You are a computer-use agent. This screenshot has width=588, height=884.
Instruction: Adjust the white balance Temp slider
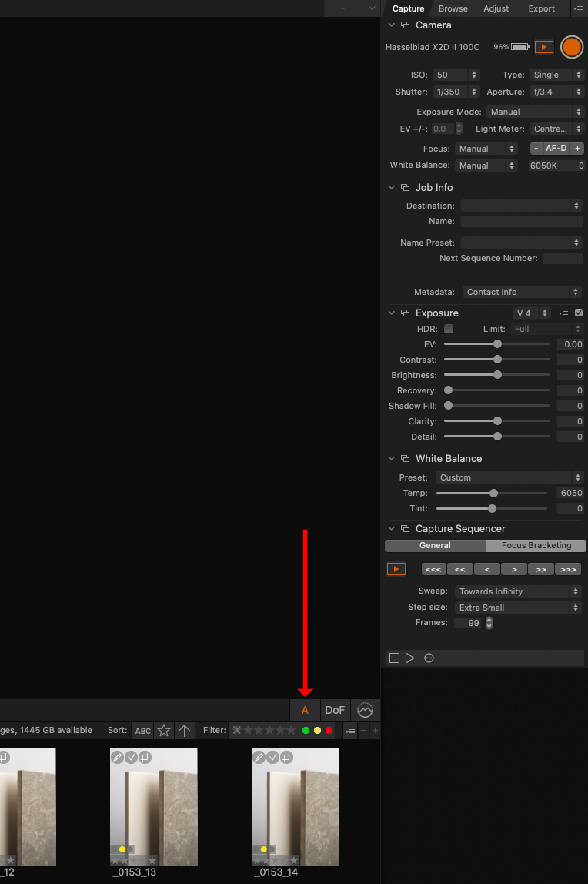[x=493, y=494]
